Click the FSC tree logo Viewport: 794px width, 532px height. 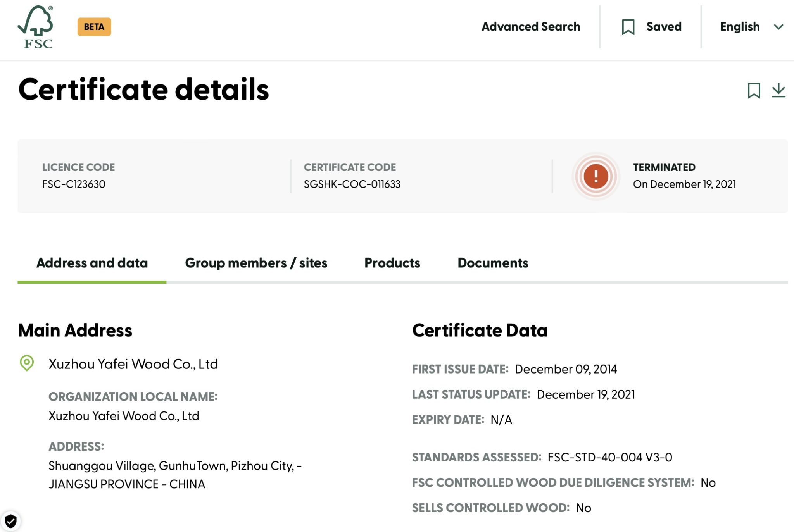(36, 27)
